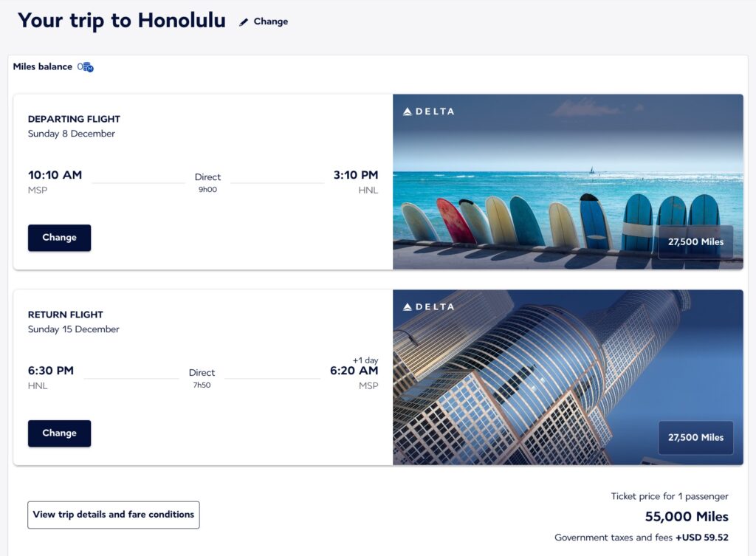Click the +1 day indicator on the return flight
The width and height of the screenshot is (756, 556).
pyautogui.click(x=365, y=360)
